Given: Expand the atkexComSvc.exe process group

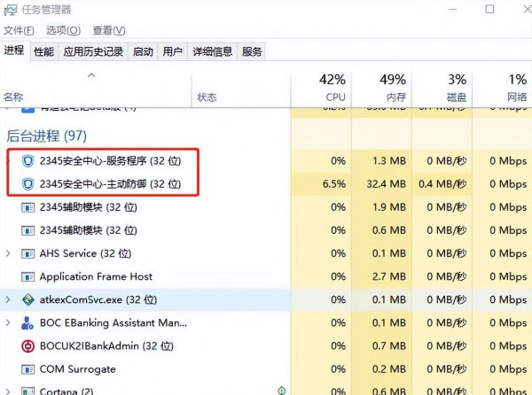Looking at the screenshot, I should point(8,299).
